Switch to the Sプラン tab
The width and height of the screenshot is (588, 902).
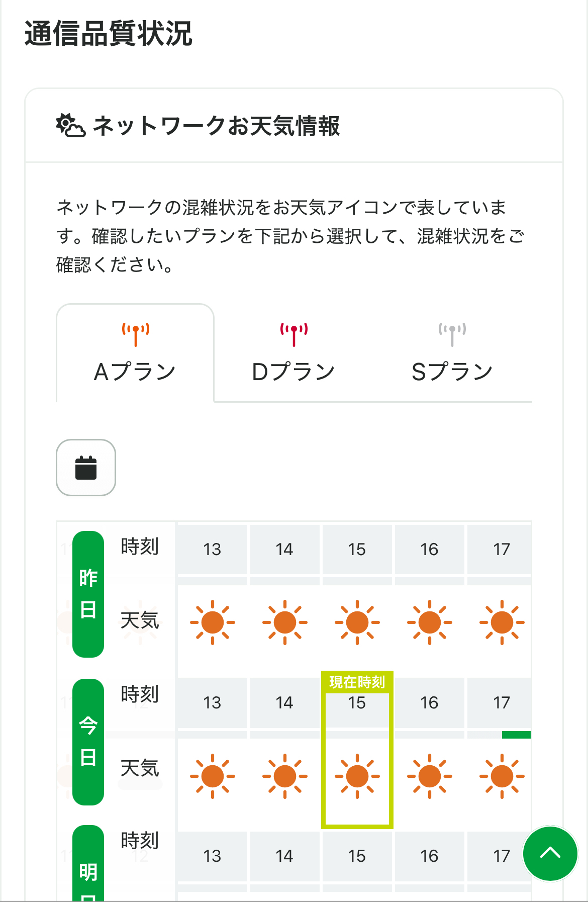[x=452, y=353]
